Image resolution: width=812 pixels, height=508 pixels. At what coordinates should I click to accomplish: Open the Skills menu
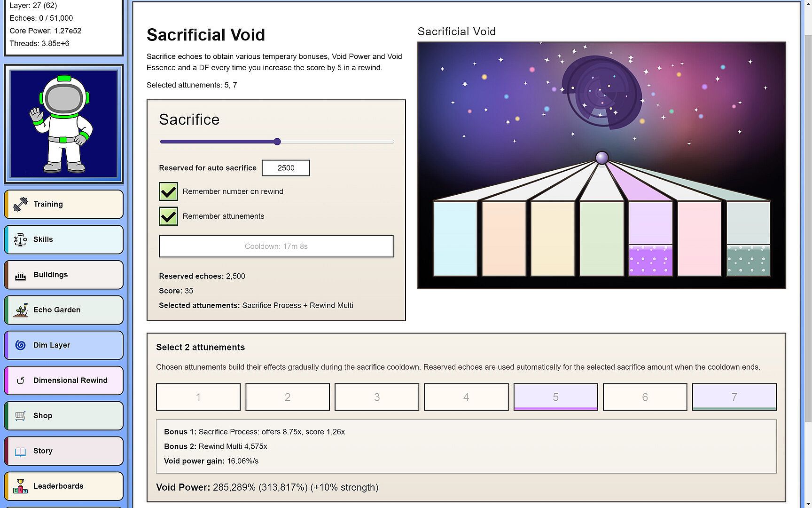(64, 239)
